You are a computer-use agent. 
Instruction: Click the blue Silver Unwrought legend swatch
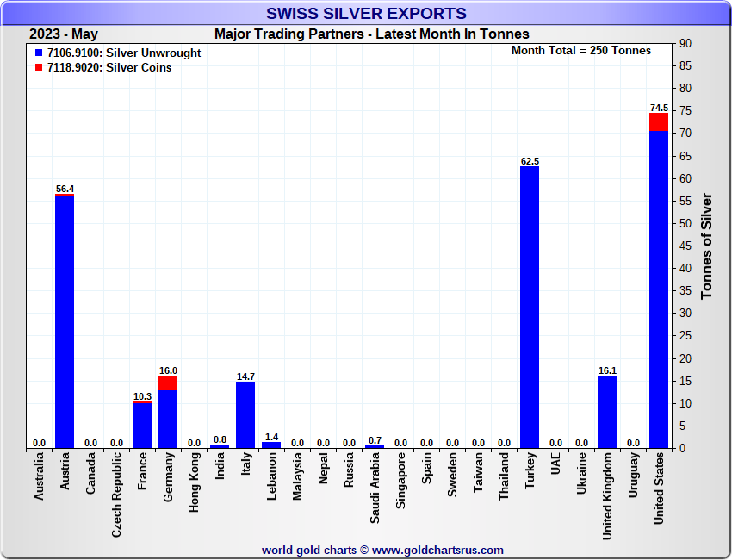point(39,53)
